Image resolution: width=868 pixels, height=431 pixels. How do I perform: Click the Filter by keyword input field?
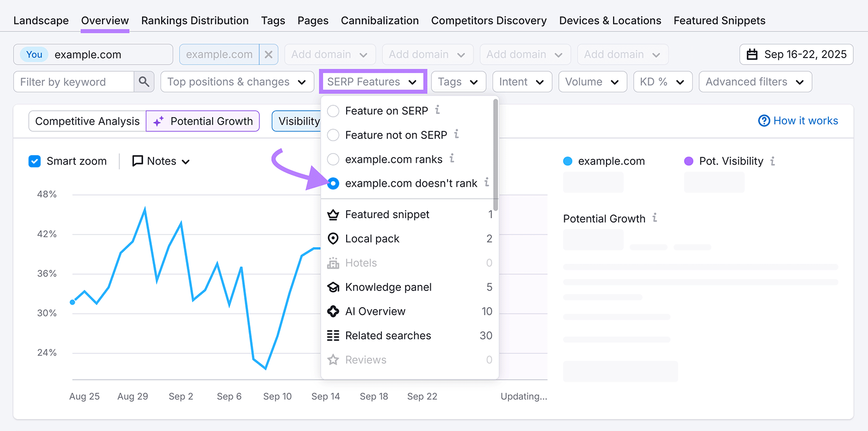[74, 82]
